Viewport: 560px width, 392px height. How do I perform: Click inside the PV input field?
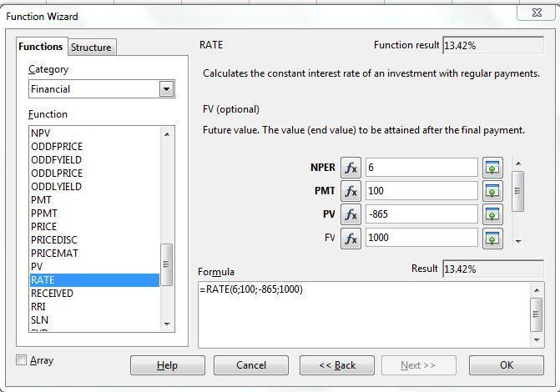tap(421, 214)
